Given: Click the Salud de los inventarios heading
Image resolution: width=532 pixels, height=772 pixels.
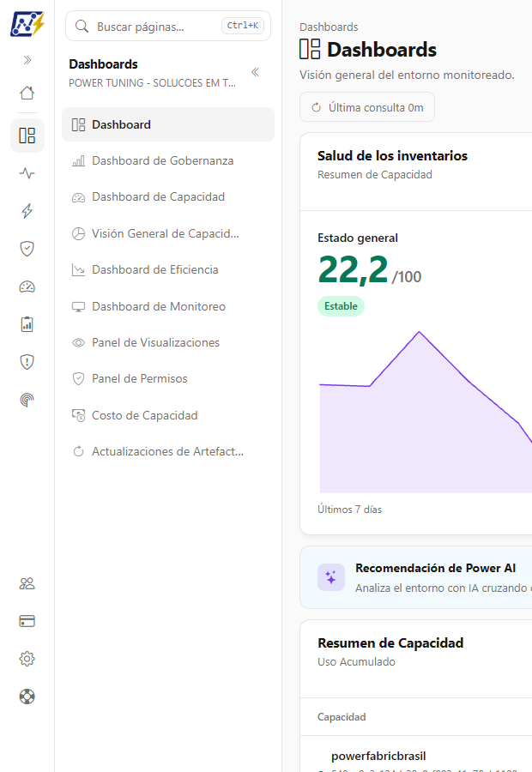Looking at the screenshot, I should pyautogui.click(x=393, y=155).
